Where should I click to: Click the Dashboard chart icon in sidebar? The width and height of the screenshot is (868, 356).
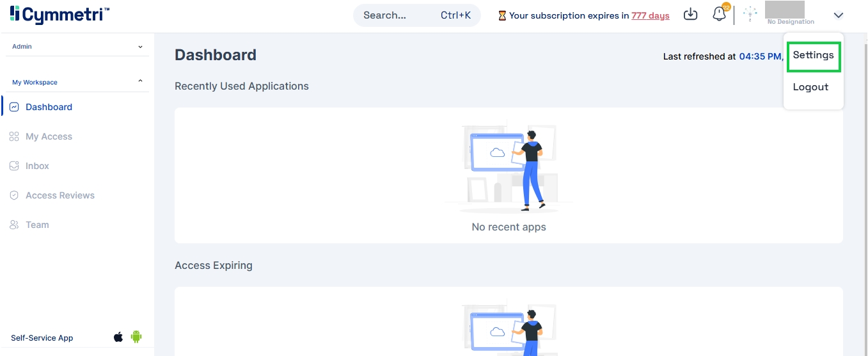(x=14, y=107)
